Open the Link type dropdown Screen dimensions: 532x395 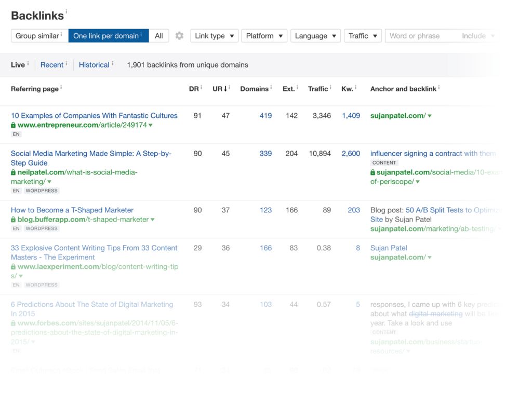click(215, 36)
